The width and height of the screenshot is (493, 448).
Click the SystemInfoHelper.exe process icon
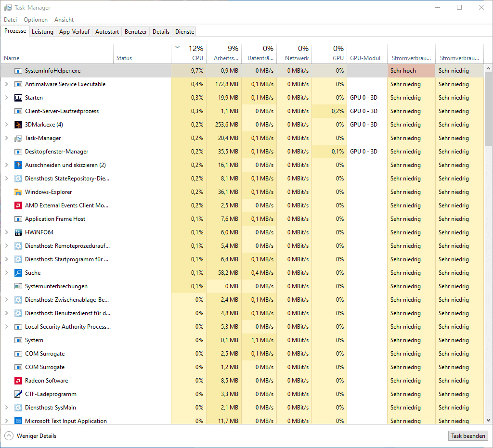pyautogui.click(x=18, y=71)
